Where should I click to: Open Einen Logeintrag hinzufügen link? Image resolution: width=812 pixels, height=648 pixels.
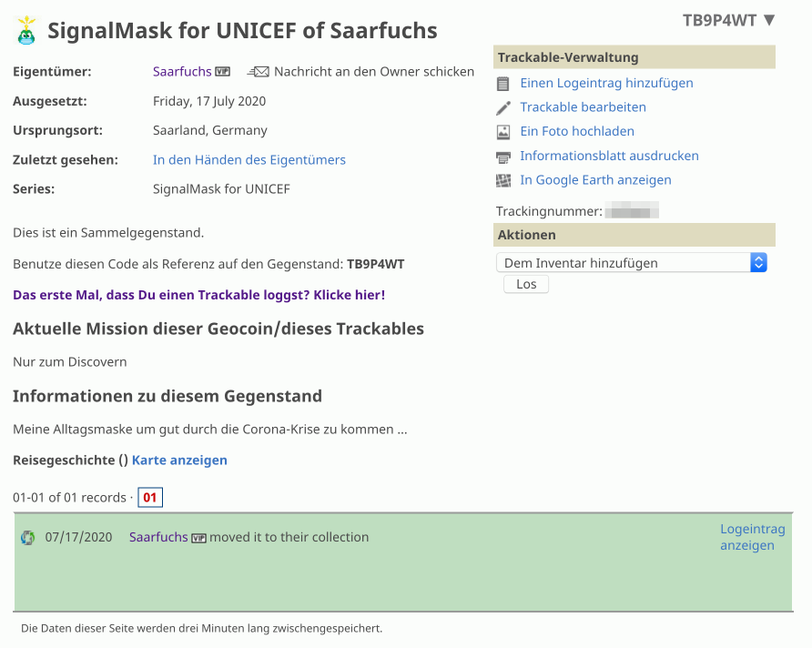point(606,84)
